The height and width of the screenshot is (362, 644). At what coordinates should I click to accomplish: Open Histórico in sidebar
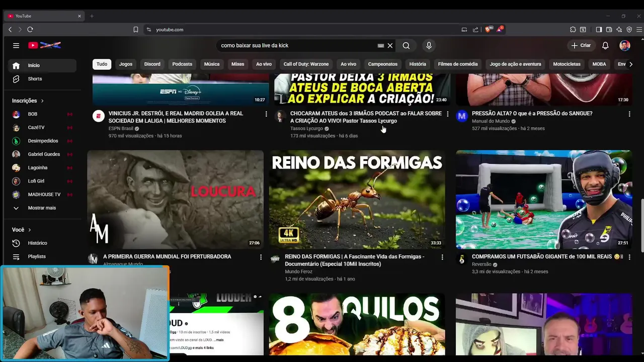42,243
